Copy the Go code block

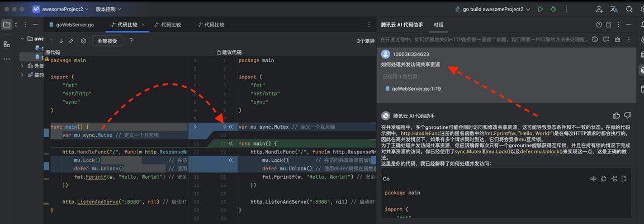point(603,179)
